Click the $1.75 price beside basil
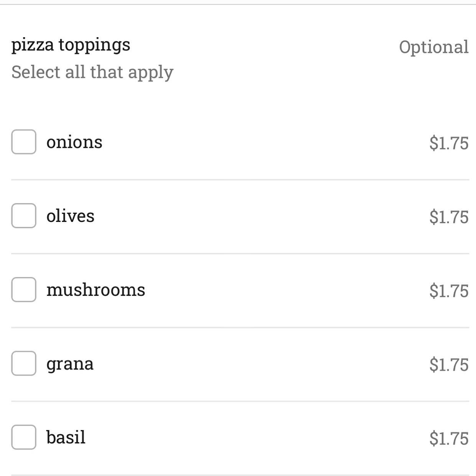The image size is (476, 476). pyautogui.click(x=449, y=438)
